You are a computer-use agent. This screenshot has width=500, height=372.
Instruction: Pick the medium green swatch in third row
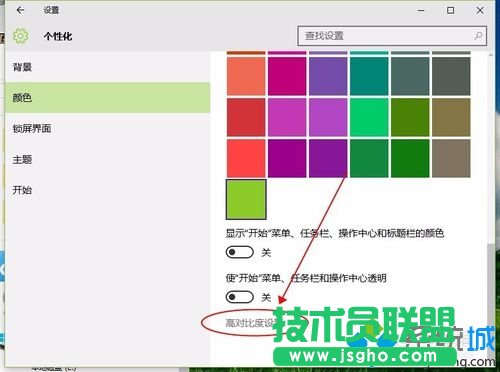click(x=369, y=158)
